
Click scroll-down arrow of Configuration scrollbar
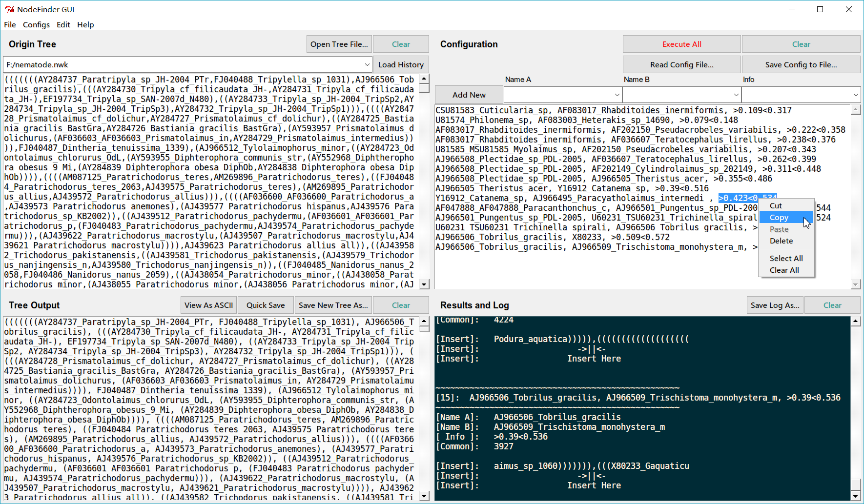[x=855, y=284]
